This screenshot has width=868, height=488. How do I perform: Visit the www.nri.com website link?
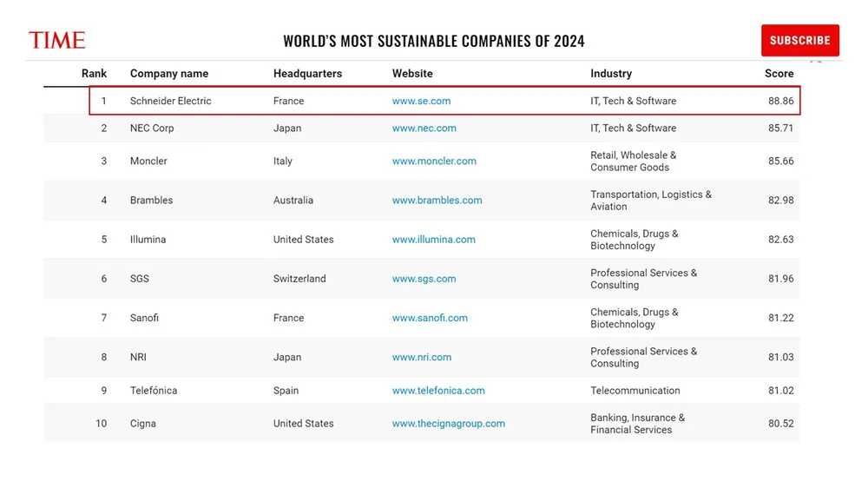tap(421, 357)
